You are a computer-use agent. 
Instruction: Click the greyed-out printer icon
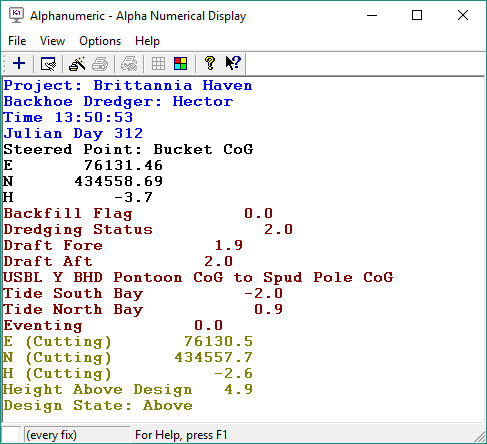tap(100, 63)
